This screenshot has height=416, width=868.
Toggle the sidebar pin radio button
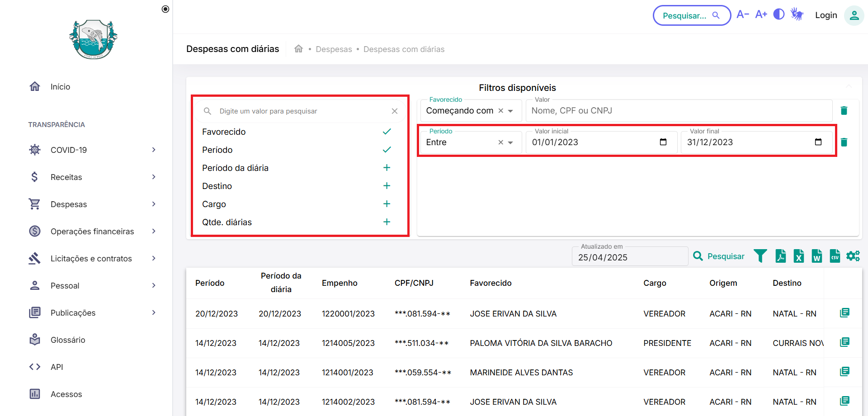[165, 9]
